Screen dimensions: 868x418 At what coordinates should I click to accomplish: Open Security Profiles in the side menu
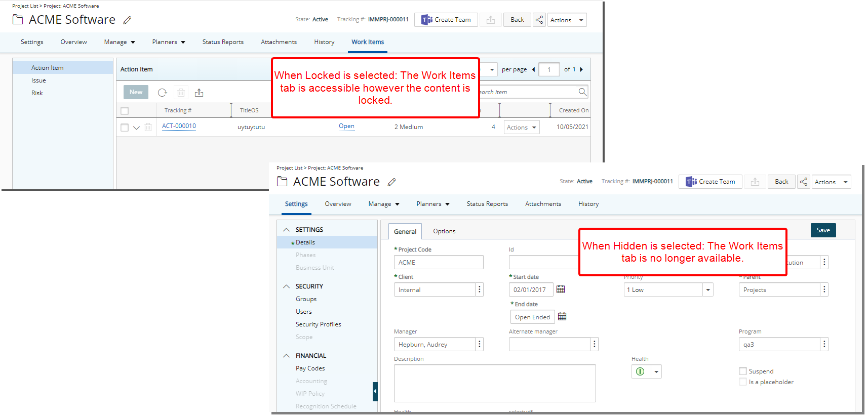(318, 324)
